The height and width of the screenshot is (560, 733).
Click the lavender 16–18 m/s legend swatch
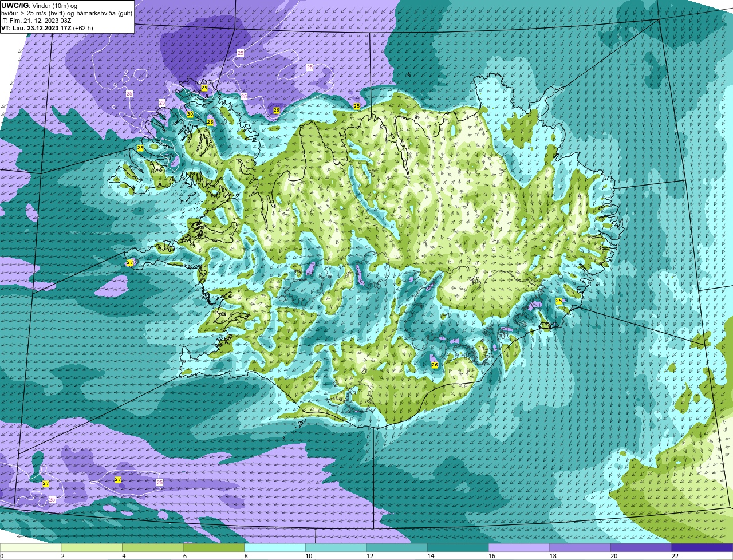tap(519, 547)
